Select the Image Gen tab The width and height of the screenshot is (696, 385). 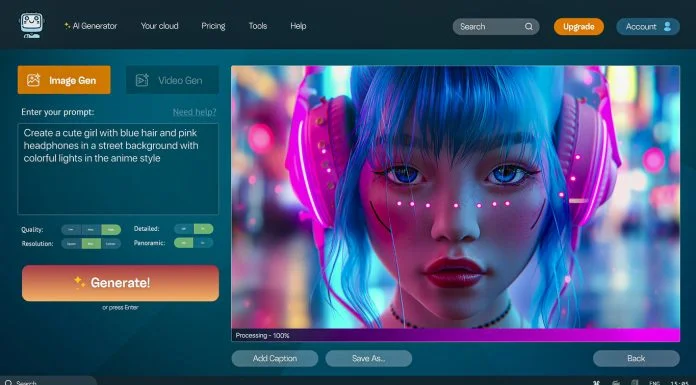coord(64,80)
